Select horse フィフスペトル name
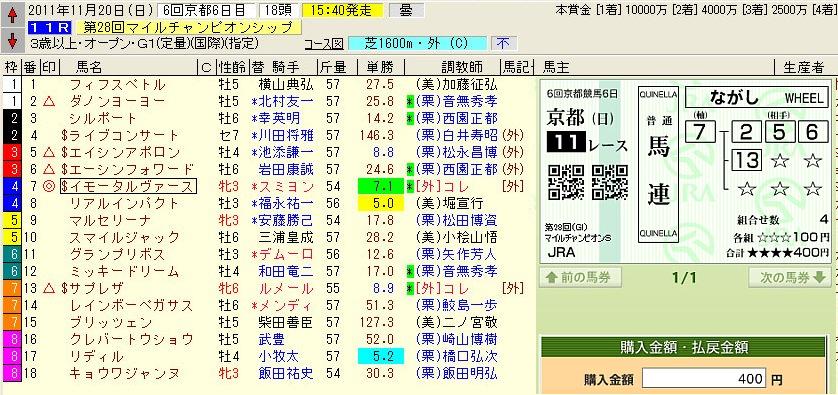 pyautogui.click(x=118, y=84)
